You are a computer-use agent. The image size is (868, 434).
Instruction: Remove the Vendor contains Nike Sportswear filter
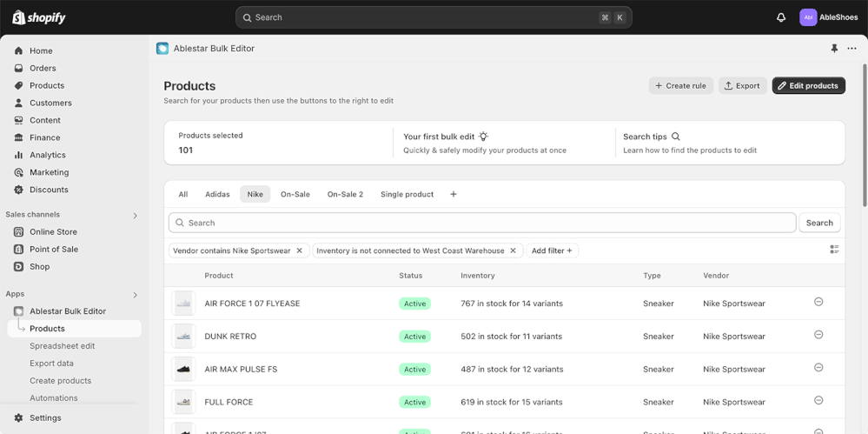click(300, 250)
